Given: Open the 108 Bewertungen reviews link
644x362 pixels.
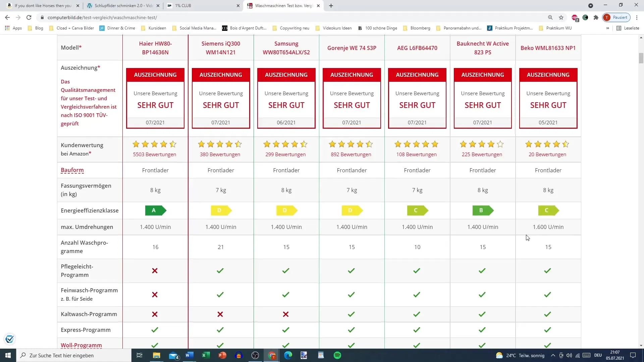Looking at the screenshot, I should 417,155.
